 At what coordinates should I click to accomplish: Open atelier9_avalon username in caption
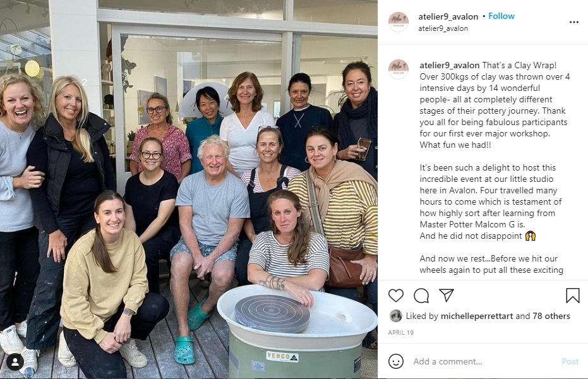pos(449,65)
